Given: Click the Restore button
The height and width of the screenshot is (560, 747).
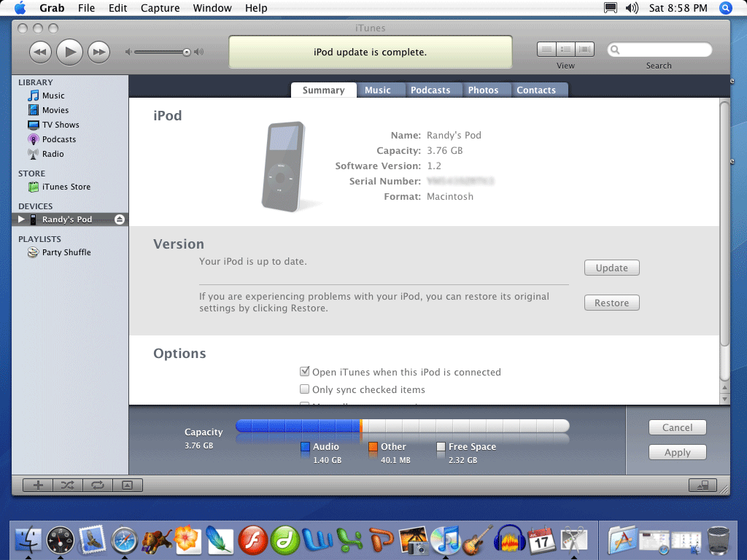Looking at the screenshot, I should pyautogui.click(x=612, y=303).
